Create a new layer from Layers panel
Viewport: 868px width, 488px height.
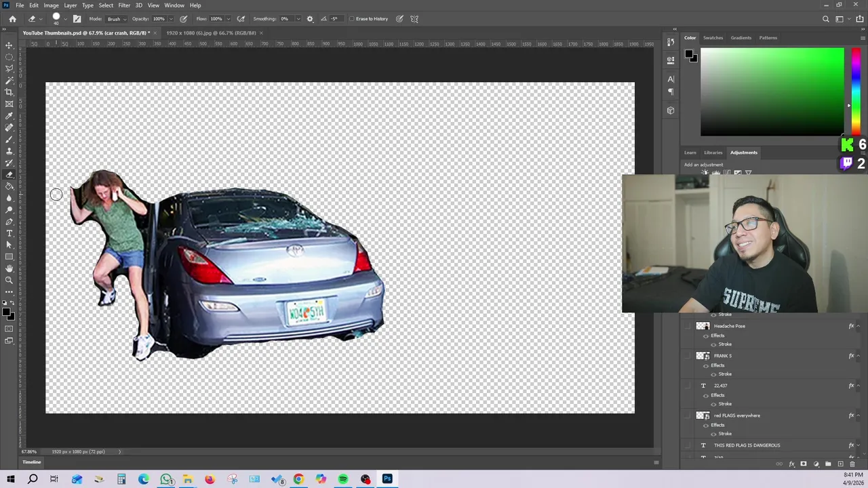(x=840, y=464)
